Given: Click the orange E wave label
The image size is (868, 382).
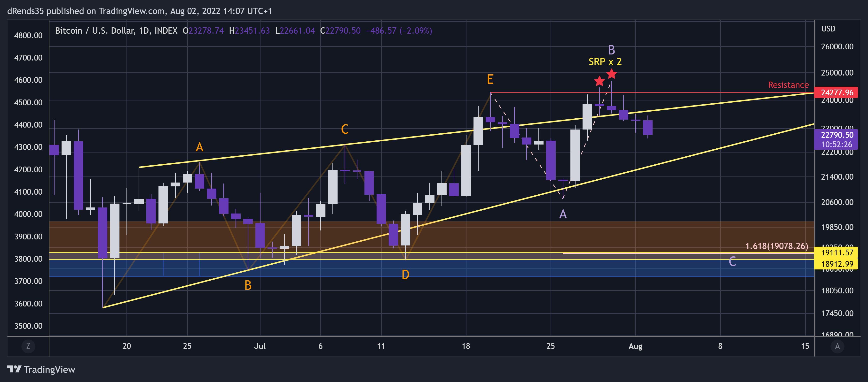Looking at the screenshot, I should tap(490, 79).
